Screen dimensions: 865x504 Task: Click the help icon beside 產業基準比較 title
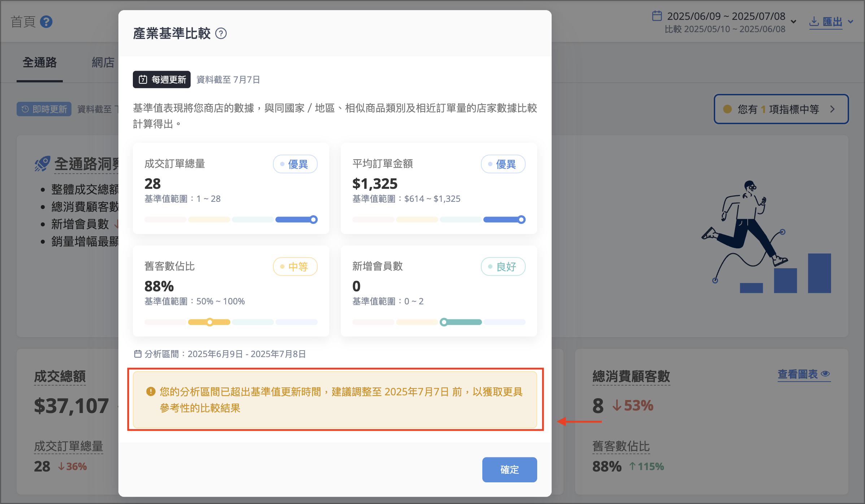221,34
